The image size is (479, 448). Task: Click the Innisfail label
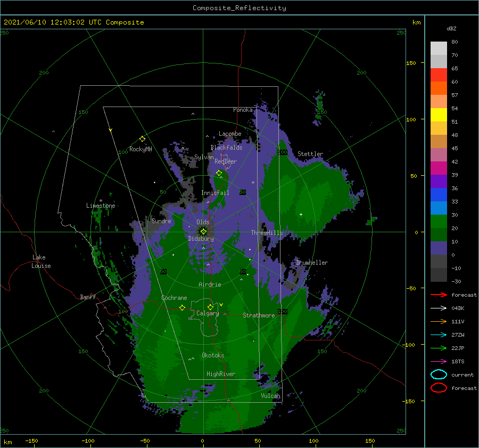[215, 193]
